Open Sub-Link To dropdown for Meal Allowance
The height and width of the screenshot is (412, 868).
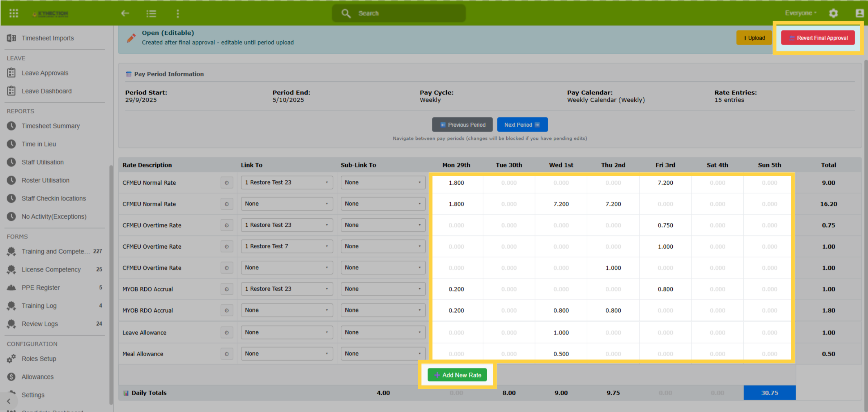(x=383, y=354)
